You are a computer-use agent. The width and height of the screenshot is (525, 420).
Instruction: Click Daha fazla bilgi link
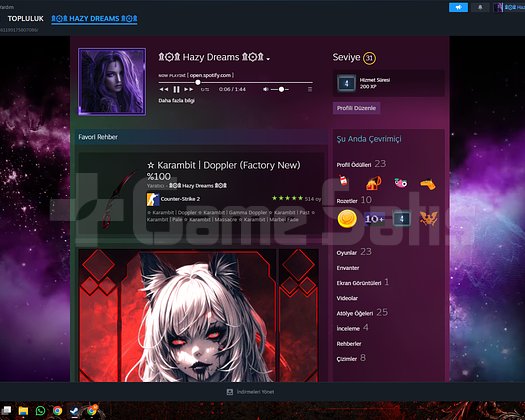[176, 100]
